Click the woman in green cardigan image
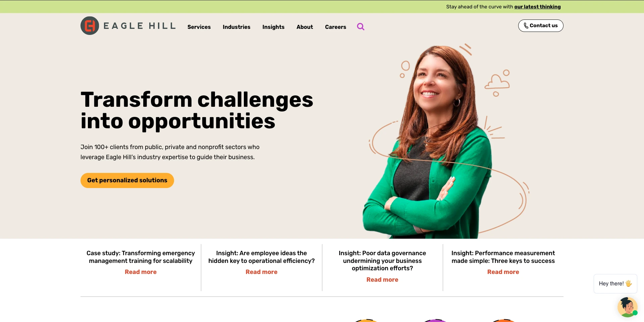 [x=433, y=141]
